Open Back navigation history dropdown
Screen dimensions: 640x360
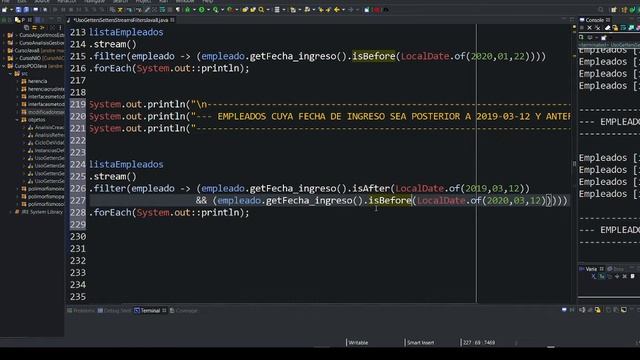click(343, 9)
